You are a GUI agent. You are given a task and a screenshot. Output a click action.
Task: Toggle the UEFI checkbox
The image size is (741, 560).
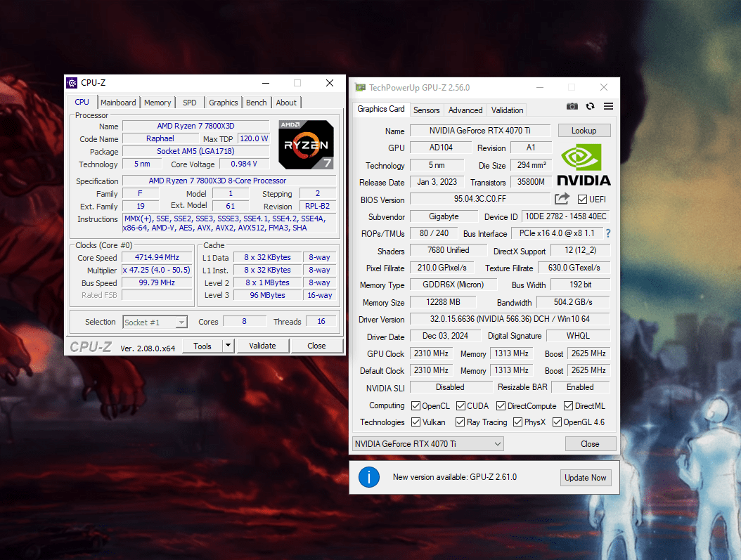point(582,200)
